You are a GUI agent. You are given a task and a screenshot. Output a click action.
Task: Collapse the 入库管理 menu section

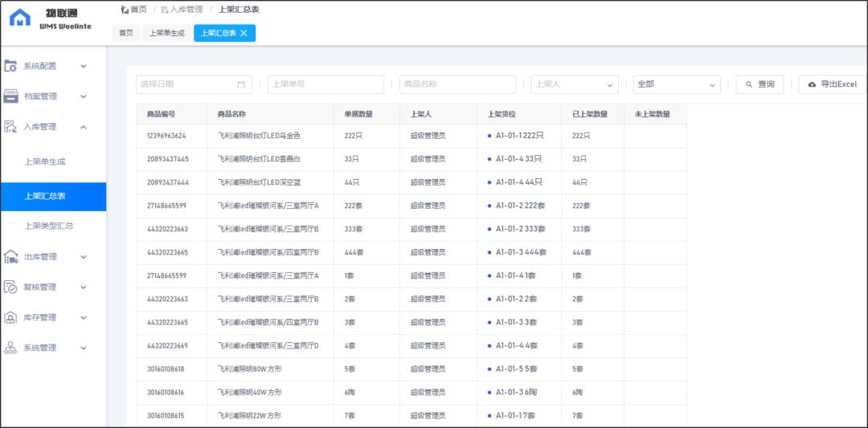(x=84, y=127)
